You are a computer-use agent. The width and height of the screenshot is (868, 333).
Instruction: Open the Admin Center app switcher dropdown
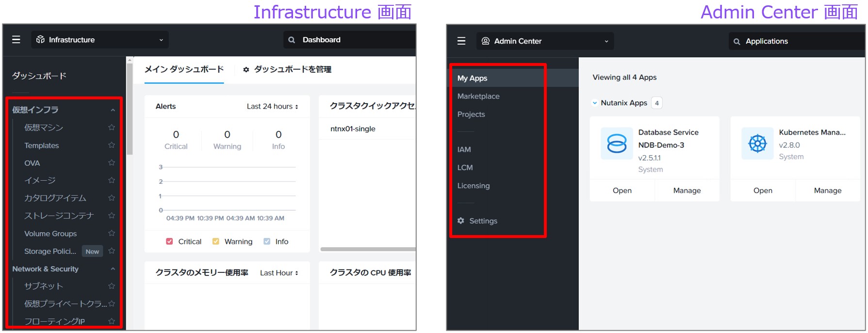[545, 41]
